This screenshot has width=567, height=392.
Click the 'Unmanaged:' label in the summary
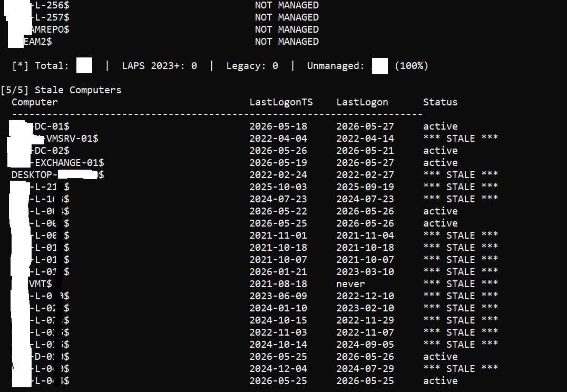pos(336,66)
